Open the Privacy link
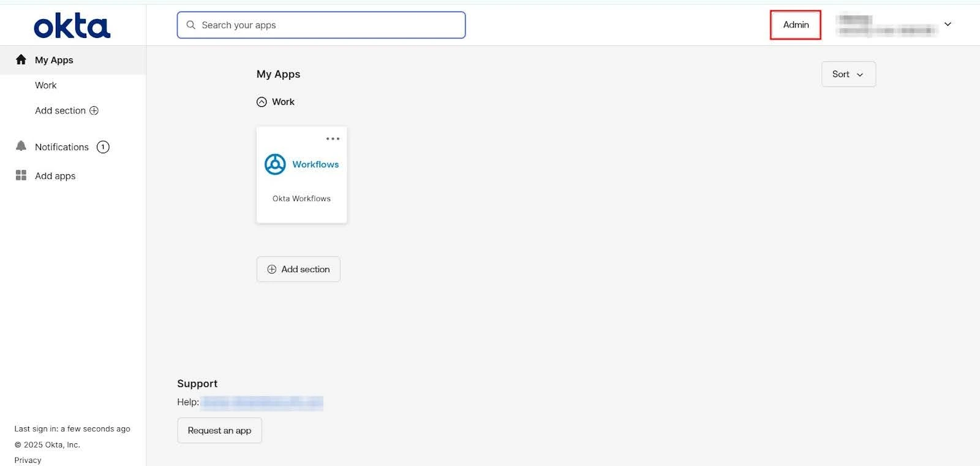 (28, 460)
